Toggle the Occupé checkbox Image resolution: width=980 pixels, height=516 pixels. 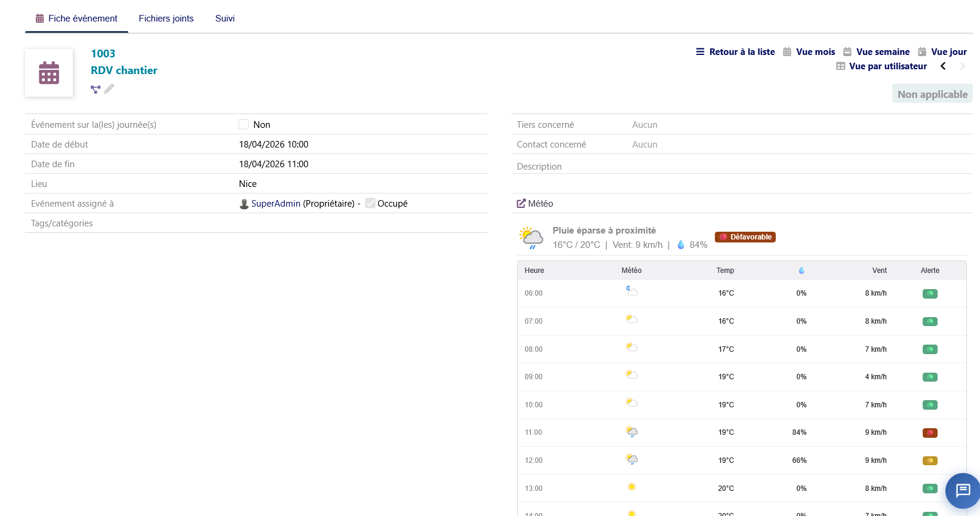coord(370,204)
